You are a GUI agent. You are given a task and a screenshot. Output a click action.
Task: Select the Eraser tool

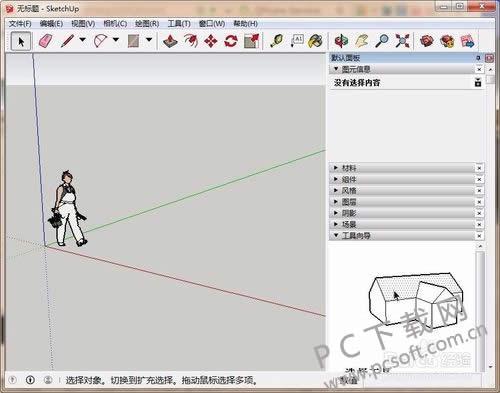46,41
